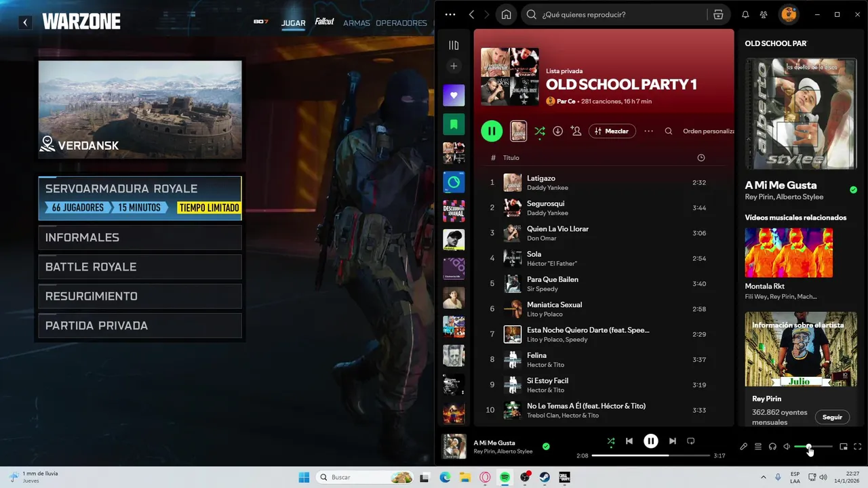Image resolution: width=868 pixels, height=488 pixels.
Task: Click the Warzone back arrow button
Action: pyautogui.click(x=25, y=22)
